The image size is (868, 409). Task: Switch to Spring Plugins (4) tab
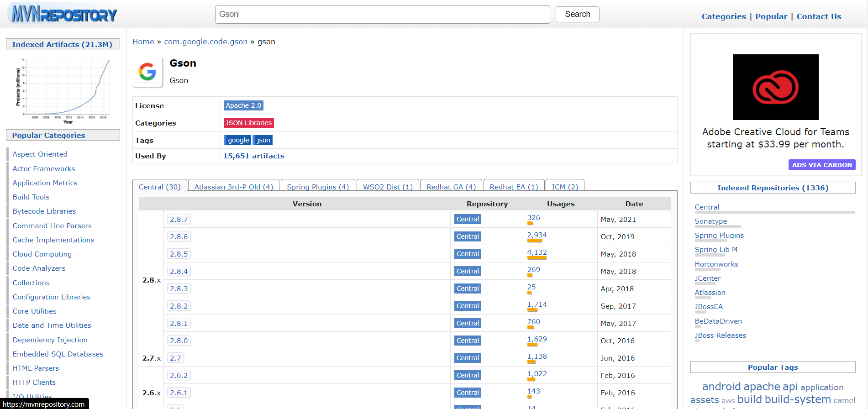[x=318, y=187]
